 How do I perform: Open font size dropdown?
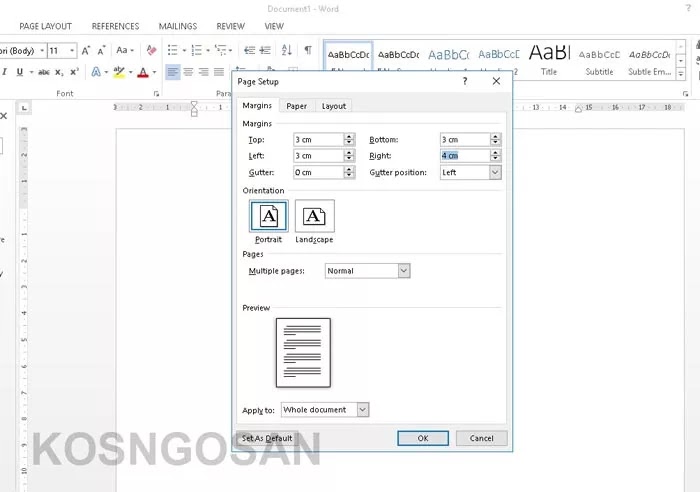(72, 50)
